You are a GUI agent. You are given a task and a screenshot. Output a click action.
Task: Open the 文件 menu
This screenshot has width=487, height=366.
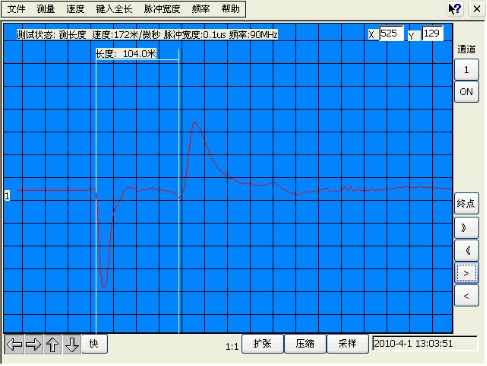(16, 9)
